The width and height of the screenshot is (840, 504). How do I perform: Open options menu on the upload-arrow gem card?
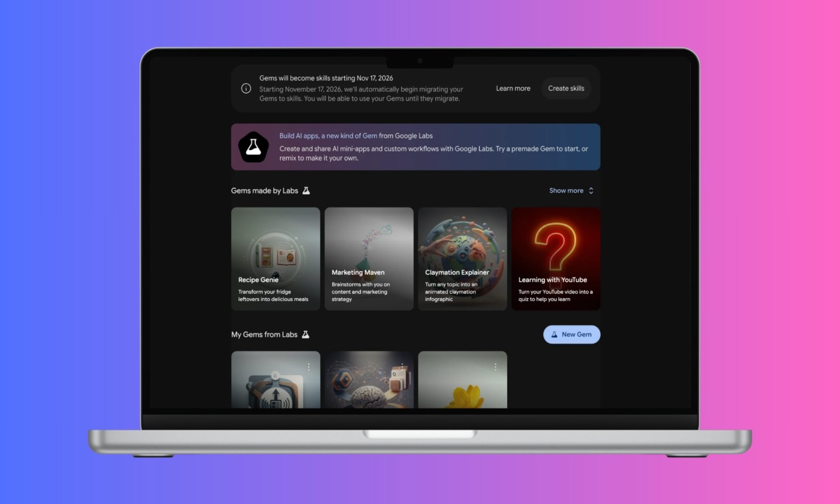click(x=309, y=367)
